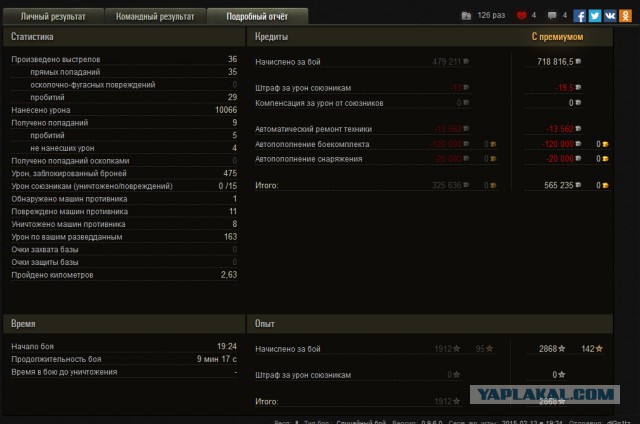Click Автоматический ремонт техники row label
The height and width of the screenshot is (424, 640).
click(x=313, y=129)
